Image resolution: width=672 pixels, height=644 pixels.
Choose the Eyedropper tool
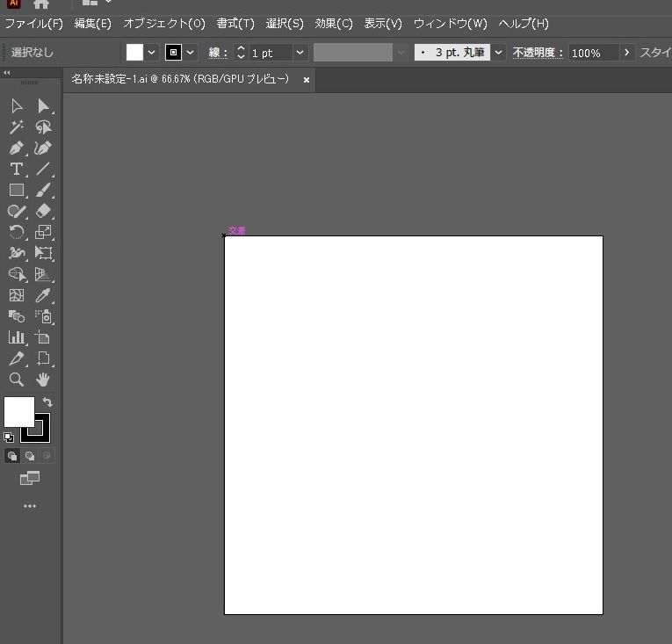[43, 296]
